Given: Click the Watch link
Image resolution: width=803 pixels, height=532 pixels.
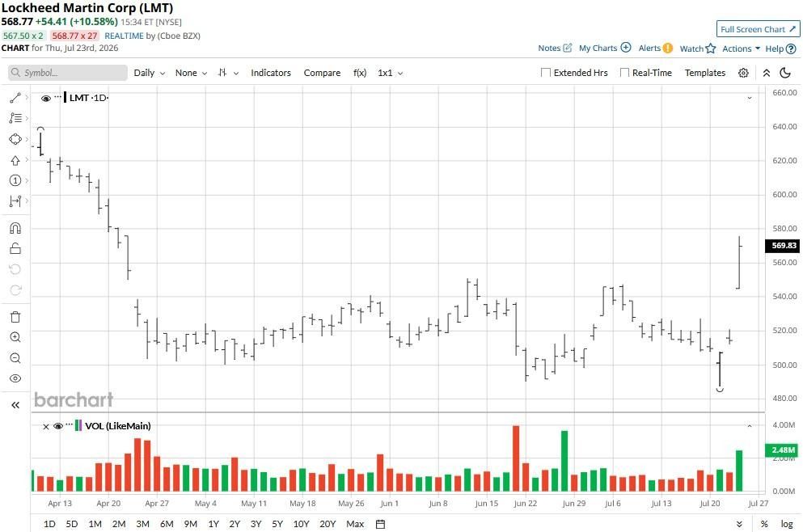Looking at the screenshot, I should tap(691, 49).
